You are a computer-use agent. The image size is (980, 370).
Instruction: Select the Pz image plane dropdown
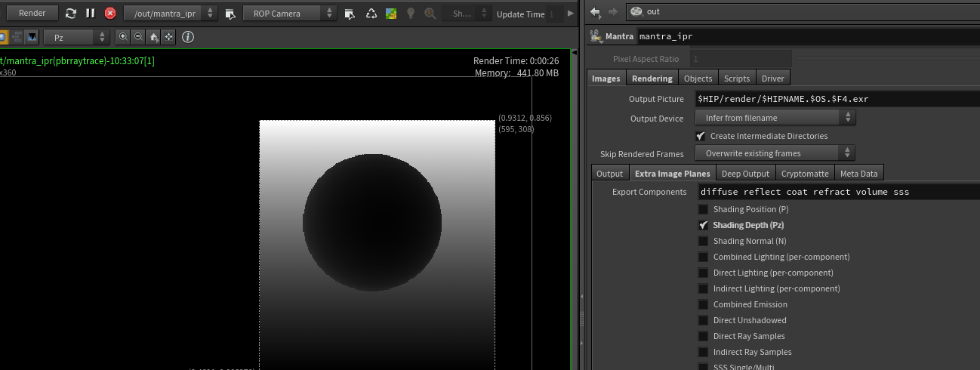[77, 37]
